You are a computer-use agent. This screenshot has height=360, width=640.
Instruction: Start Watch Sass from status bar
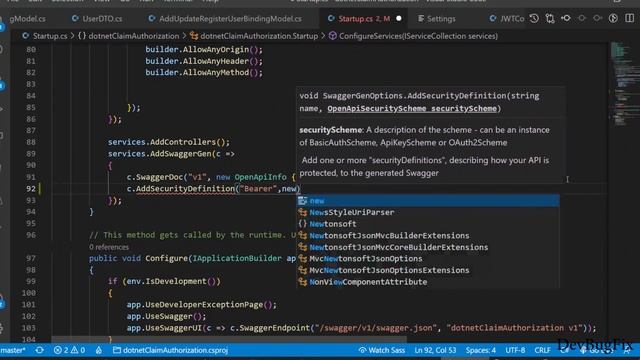click(382, 350)
